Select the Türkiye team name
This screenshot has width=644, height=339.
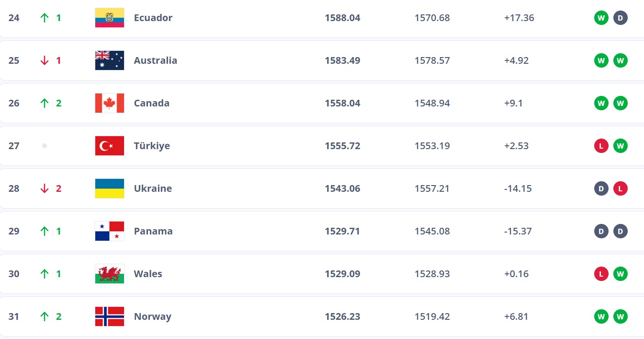click(x=152, y=146)
